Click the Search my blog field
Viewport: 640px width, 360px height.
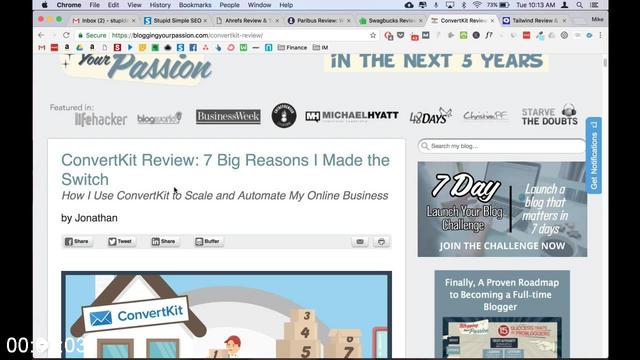[x=502, y=146]
